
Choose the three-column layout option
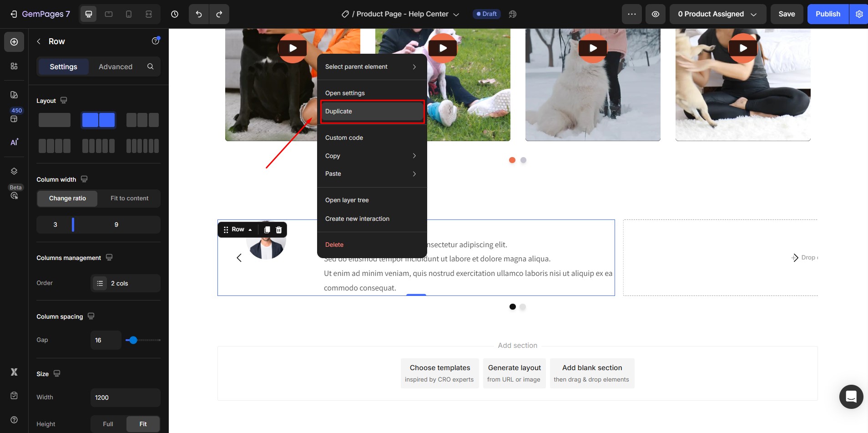point(142,120)
